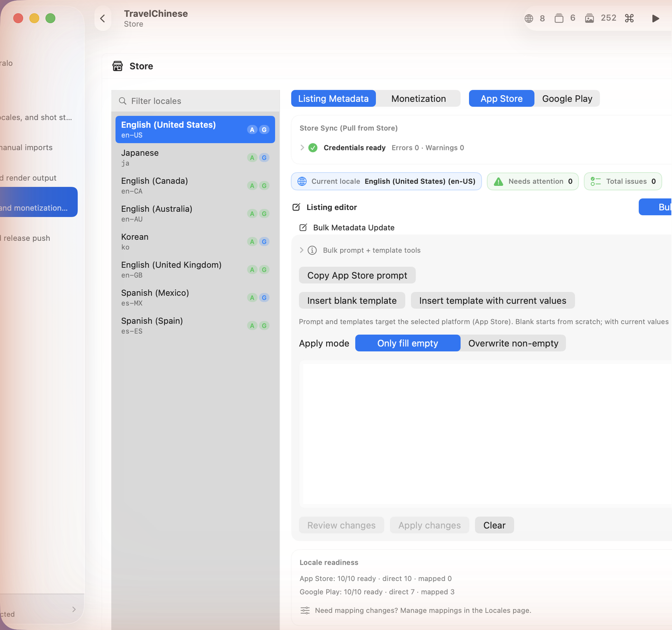The width and height of the screenshot is (672, 630).
Task: Insert blank template
Action: 352,301
